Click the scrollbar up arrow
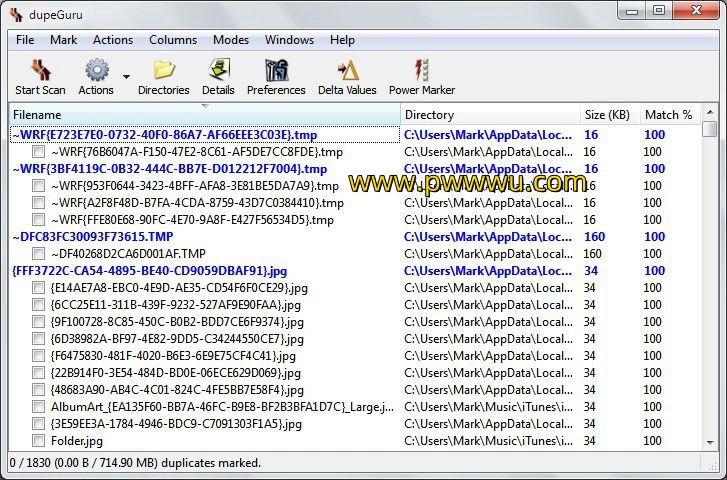Image resolution: width=727 pixels, height=480 pixels. (710, 112)
